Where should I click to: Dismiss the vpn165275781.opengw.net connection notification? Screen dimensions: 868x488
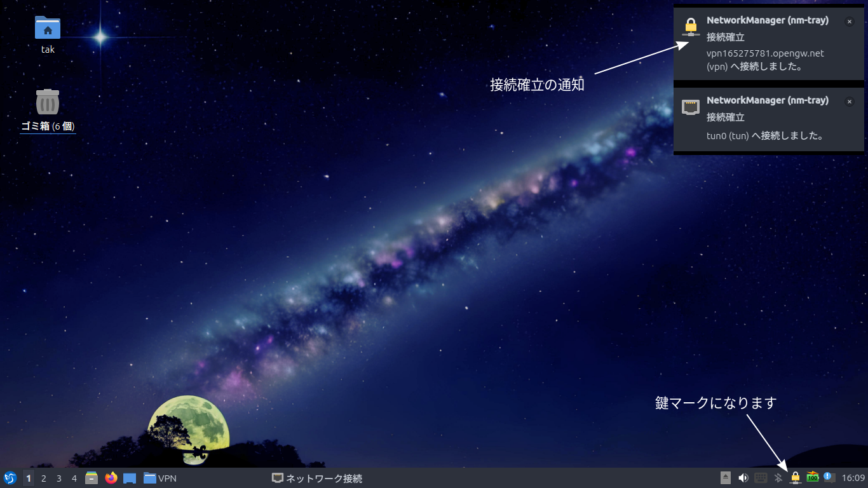coord(850,22)
